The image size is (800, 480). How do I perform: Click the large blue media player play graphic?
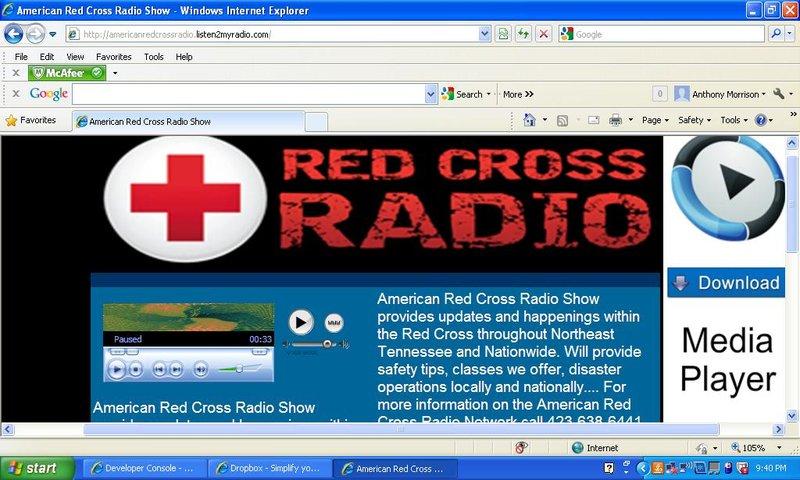click(x=728, y=187)
